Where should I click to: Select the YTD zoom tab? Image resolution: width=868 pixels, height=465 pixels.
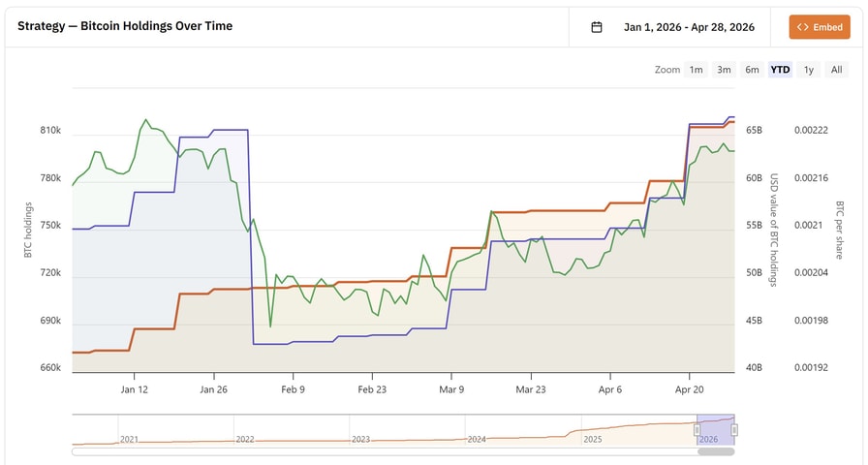780,70
